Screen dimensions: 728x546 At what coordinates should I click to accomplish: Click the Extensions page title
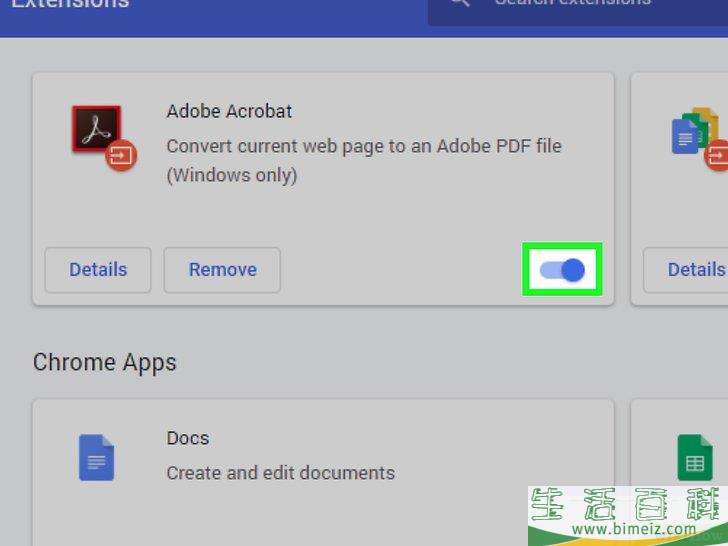70,4
